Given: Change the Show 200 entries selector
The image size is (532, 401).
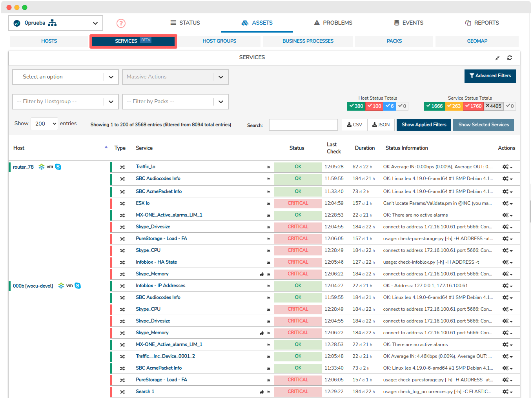Looking at the screenshot, I should pyautogui.click(x=44, y=124).
